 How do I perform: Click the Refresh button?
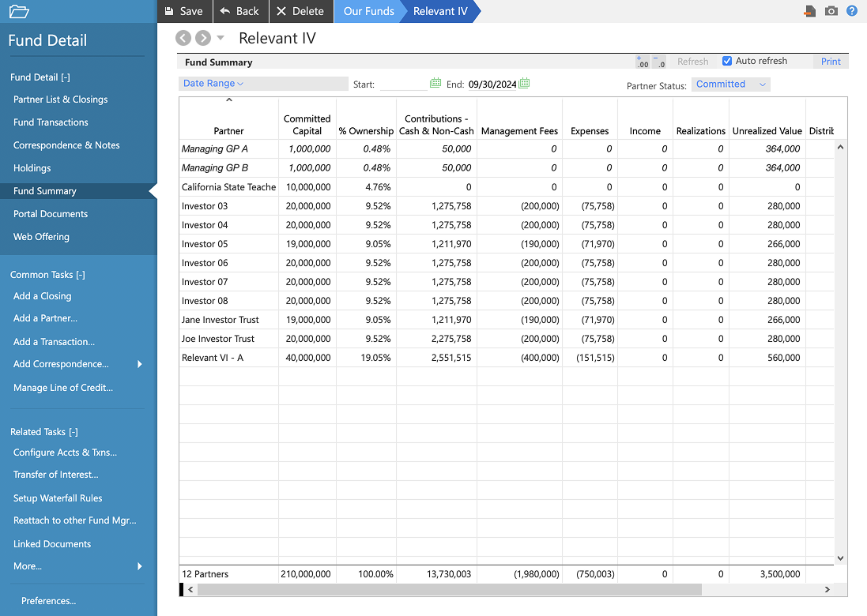[693, 62]
